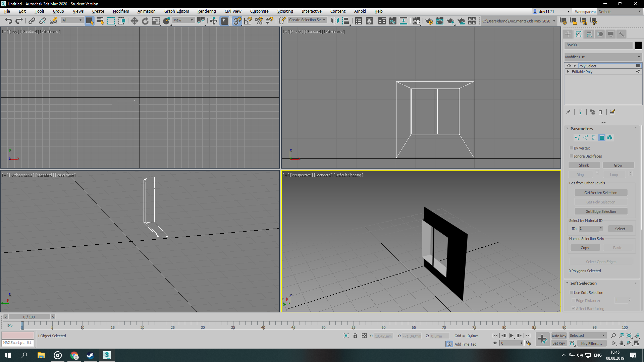Click Copy under Named Selection Sets
This screenshot has height=362, width=644.
click(x=585, y=248)
